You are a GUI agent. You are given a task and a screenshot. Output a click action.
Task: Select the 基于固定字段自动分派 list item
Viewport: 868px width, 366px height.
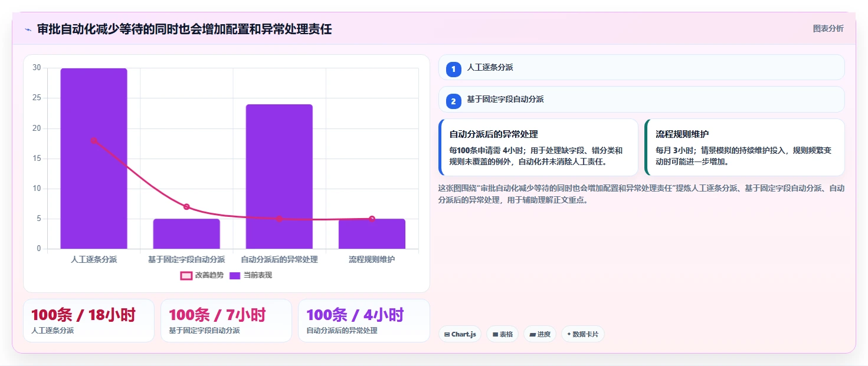tap(641, 99)
